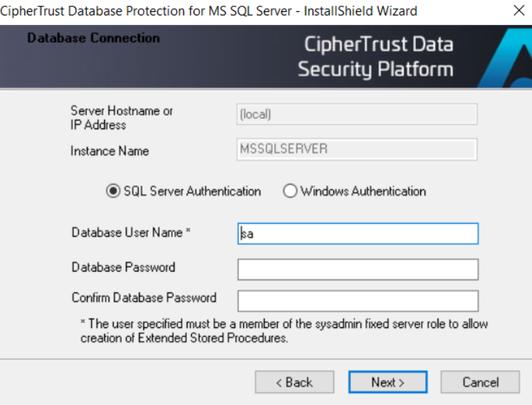This screenshot has width=532, height=405.
Task: Click the CipherTrust logo in the banner
Action: click(x=505, y=58)
